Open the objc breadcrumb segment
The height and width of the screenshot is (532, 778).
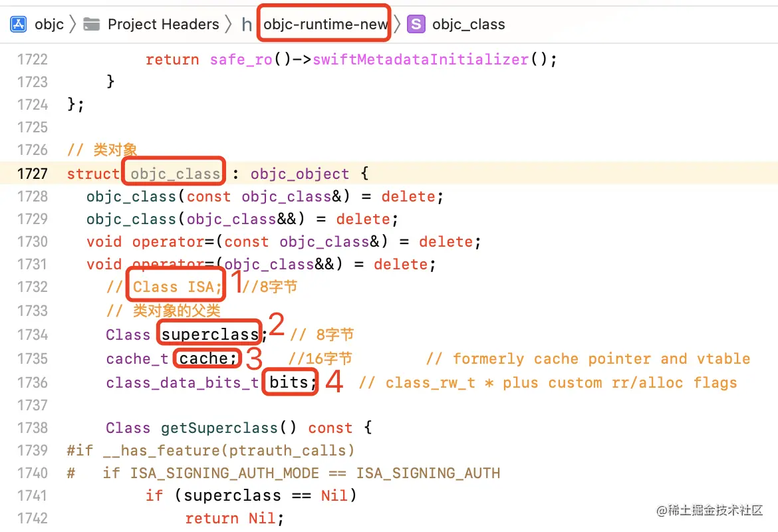click(49, 25)
